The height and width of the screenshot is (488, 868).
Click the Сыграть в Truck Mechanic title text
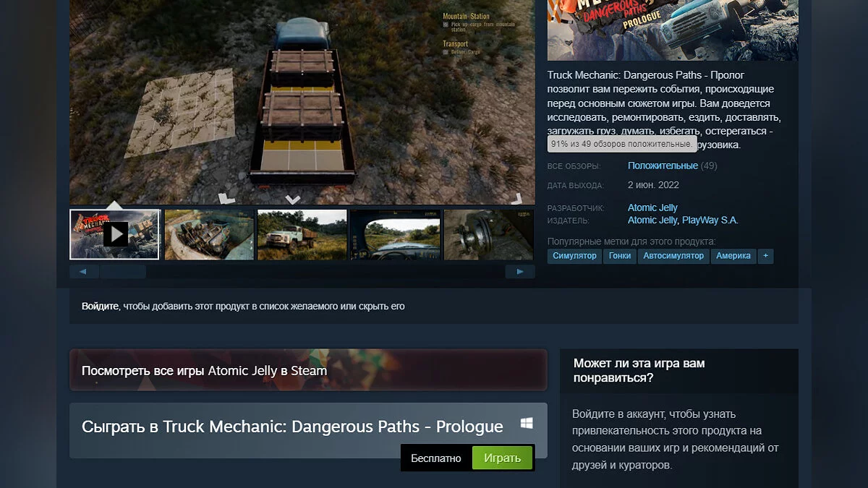point(292,427)
